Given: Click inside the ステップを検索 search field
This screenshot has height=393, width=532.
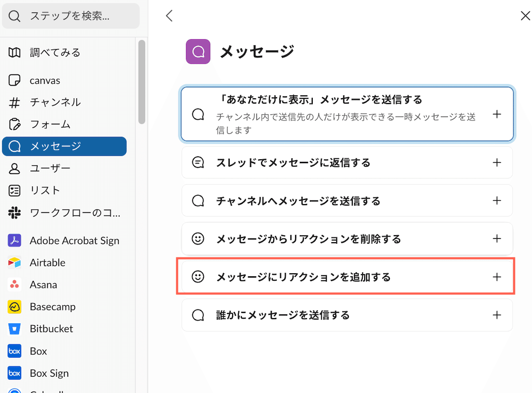Looking at the screenshot, I should 72,16.
